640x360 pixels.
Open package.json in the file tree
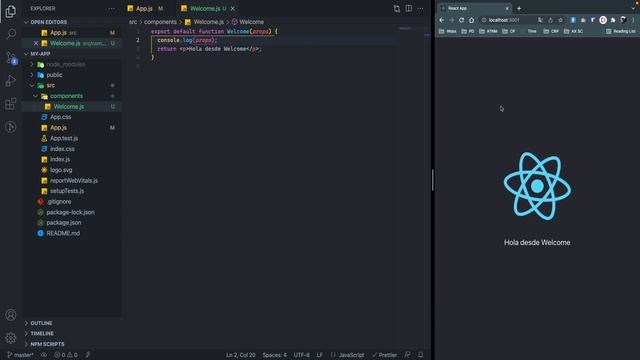pos(71,223)
